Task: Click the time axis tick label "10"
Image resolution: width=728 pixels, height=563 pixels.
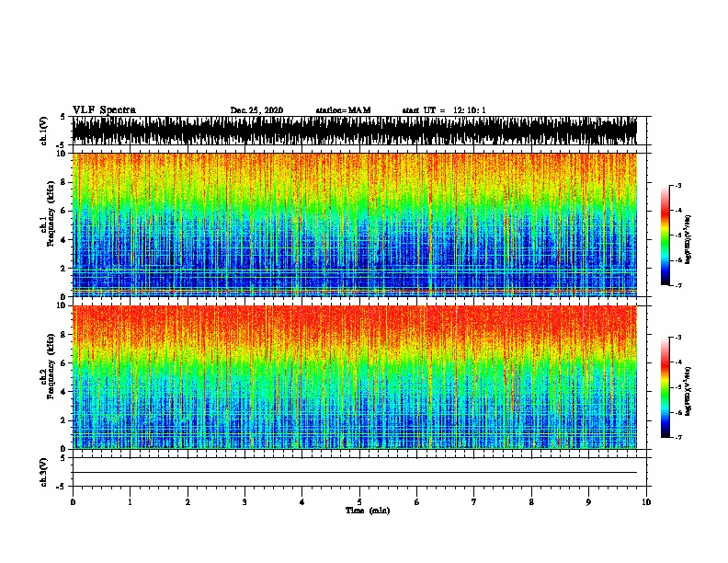Action: [646, 502]
